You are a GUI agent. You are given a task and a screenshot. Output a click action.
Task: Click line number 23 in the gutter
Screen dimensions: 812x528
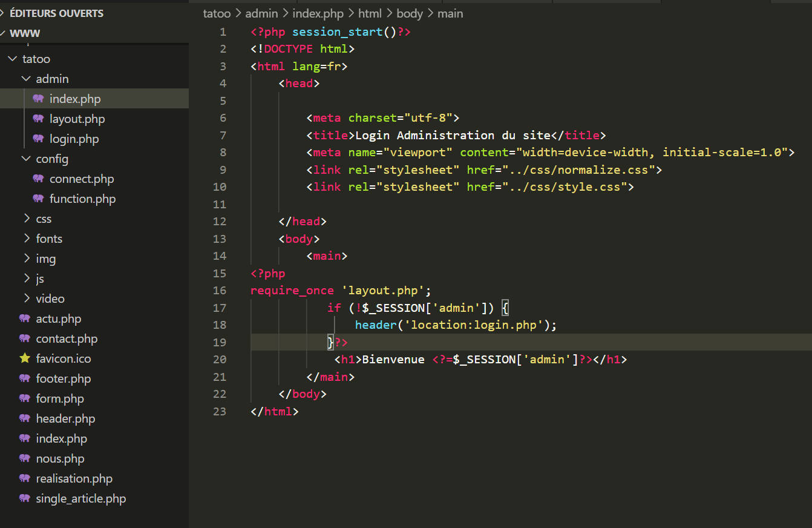point(220,411)
